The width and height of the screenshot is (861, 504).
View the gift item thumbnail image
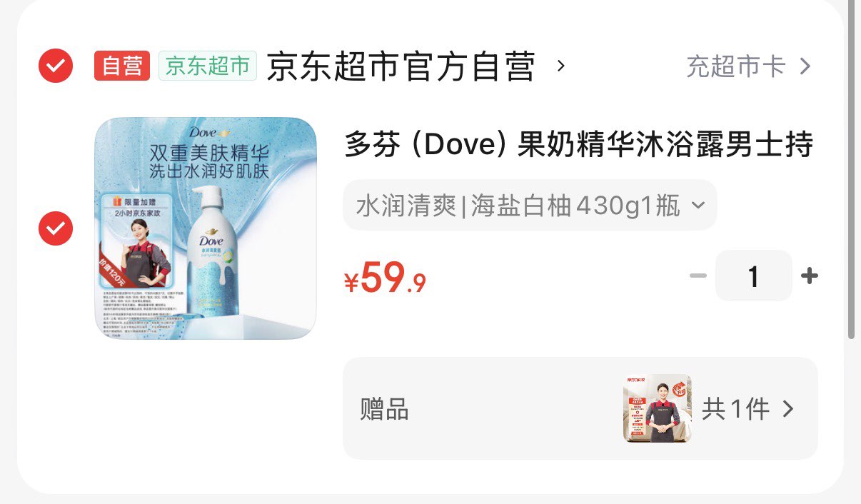click(657, 408)
